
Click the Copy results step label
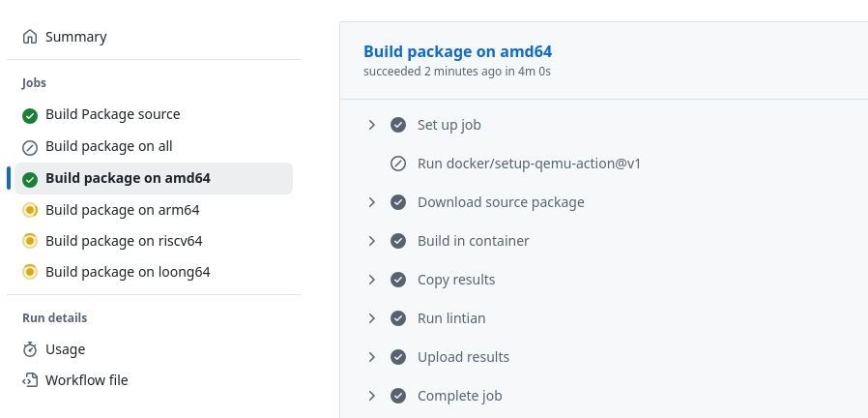pos(456,280)
